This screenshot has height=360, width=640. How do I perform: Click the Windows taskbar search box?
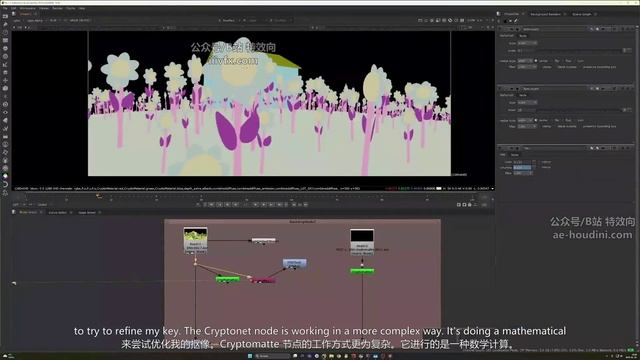tap(272, 356)
